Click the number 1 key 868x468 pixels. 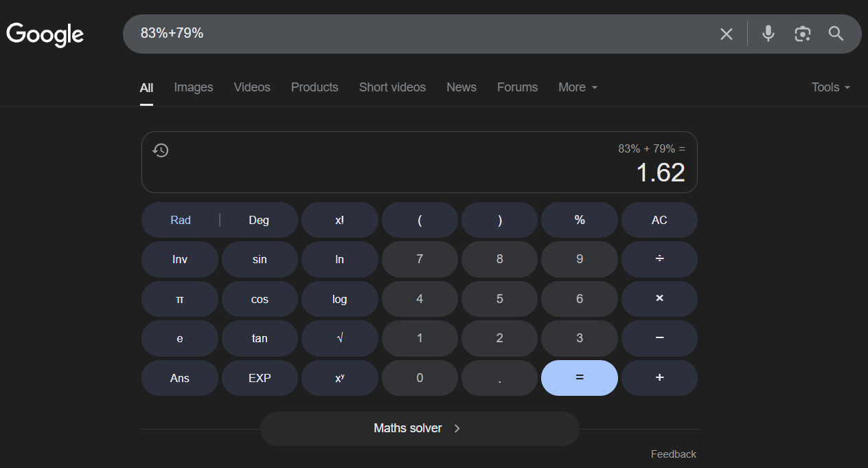(x=420, y=339)
